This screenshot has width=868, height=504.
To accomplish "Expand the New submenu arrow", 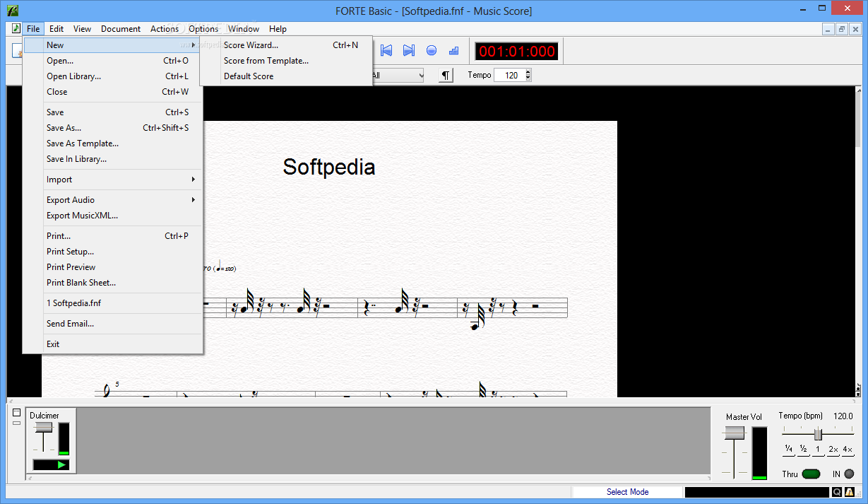I will click(x=194, y=45).
